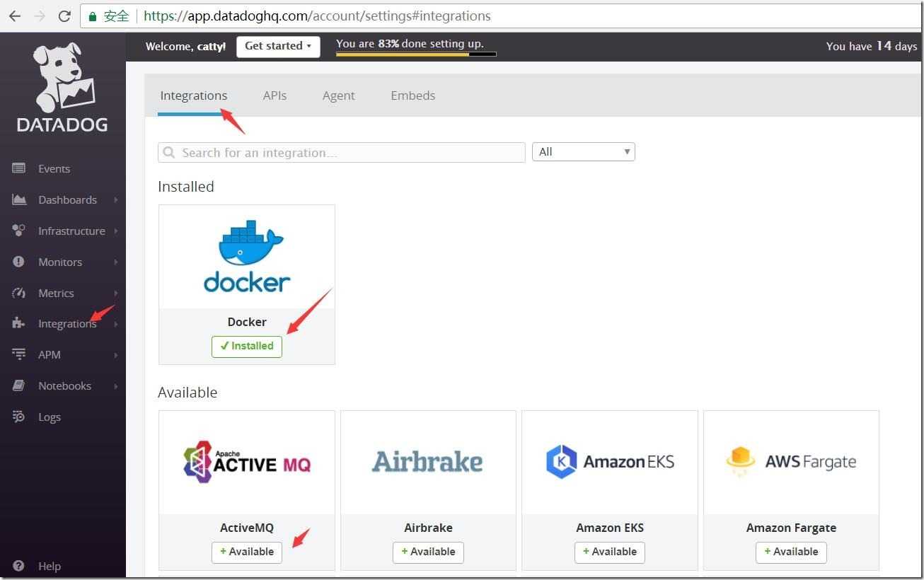The height and width of the screenshot is (580, 924).
Task: Click the browser address bar URL
Action: click(x=317, y=16)
